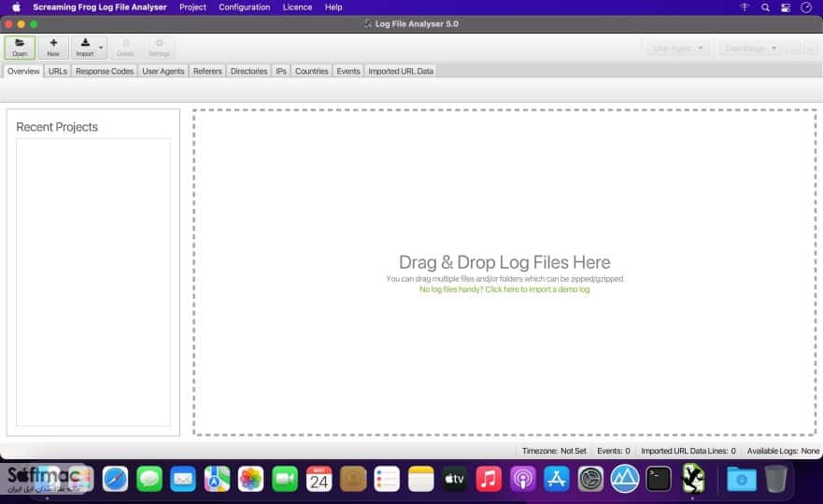Launch Apple TV from the dock

(x=455, y=479)
